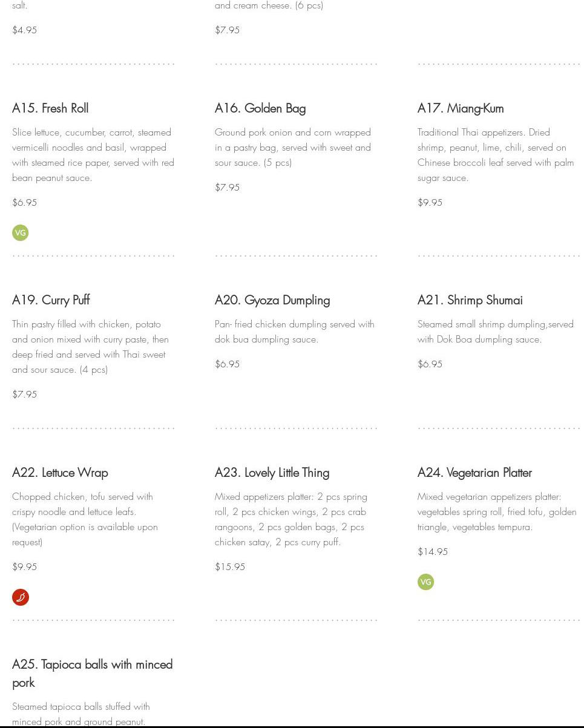
Task: Click the Golden Bag description text
Action: click(x=293, y=148)
